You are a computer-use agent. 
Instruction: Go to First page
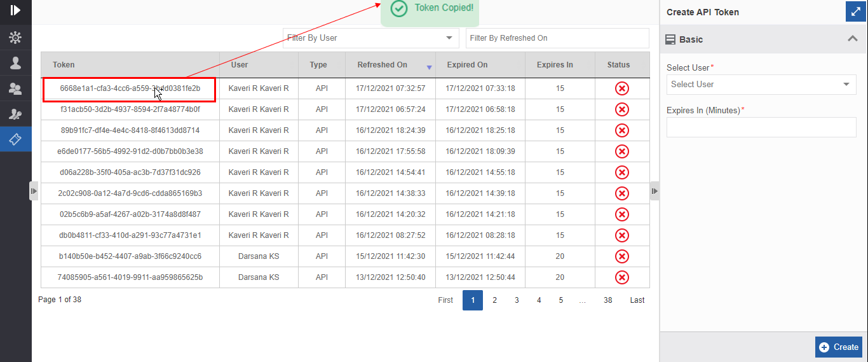coord(445,300)
